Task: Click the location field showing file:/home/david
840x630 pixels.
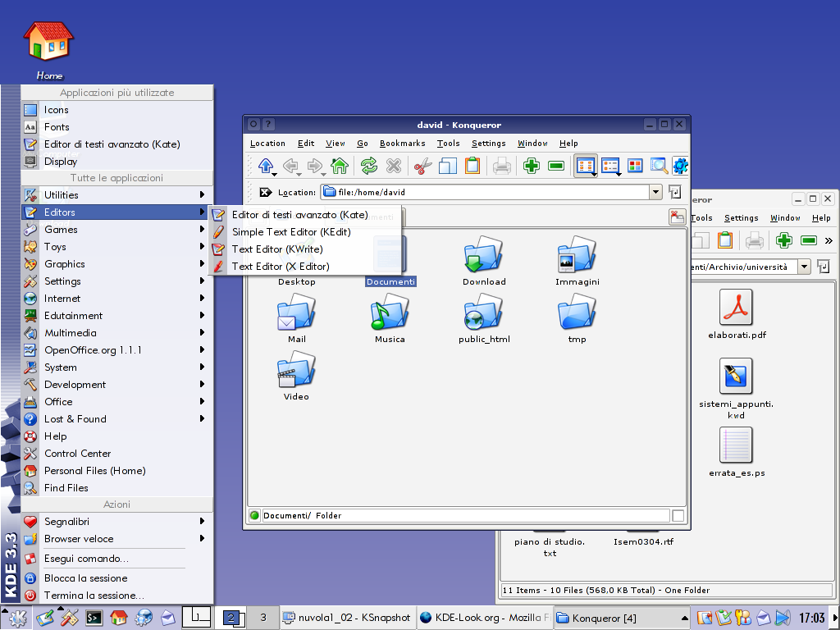Action: 485,192
